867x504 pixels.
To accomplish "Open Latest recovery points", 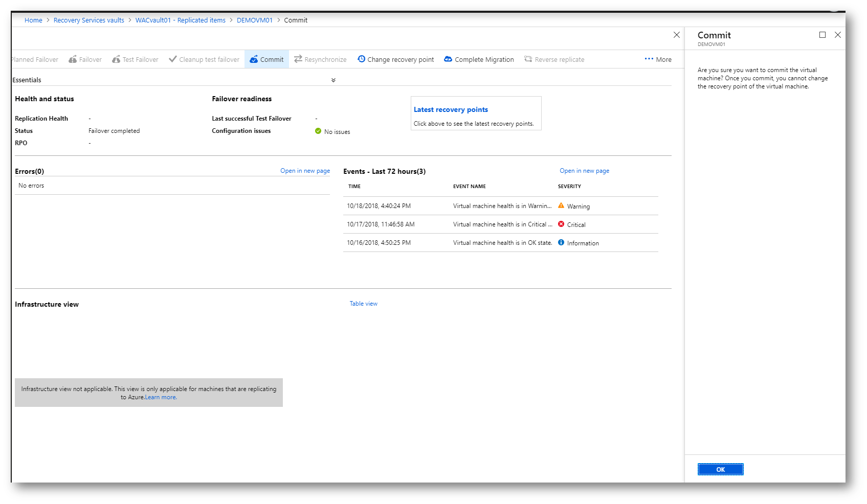I will [451, 109].
